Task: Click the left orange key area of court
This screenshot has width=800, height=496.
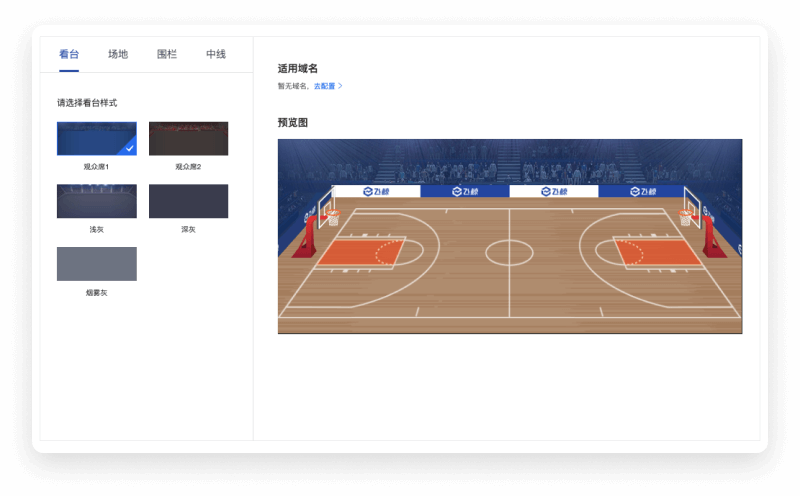Action: [360, 253]
